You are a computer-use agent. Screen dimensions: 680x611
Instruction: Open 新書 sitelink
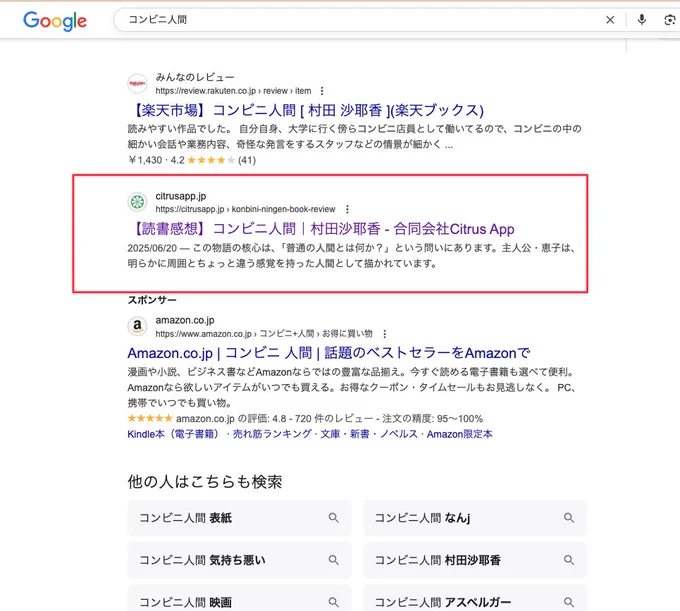(360, 434)
